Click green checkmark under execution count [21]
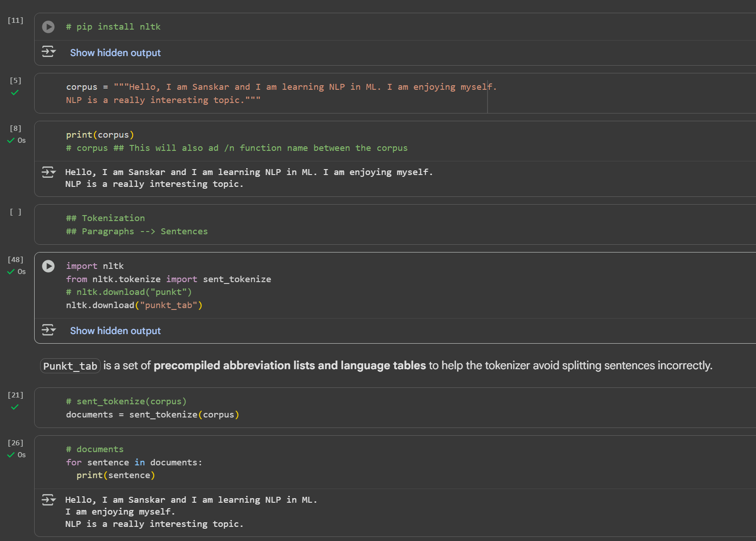This screenshot has height=541, width=756. point(15,407)
